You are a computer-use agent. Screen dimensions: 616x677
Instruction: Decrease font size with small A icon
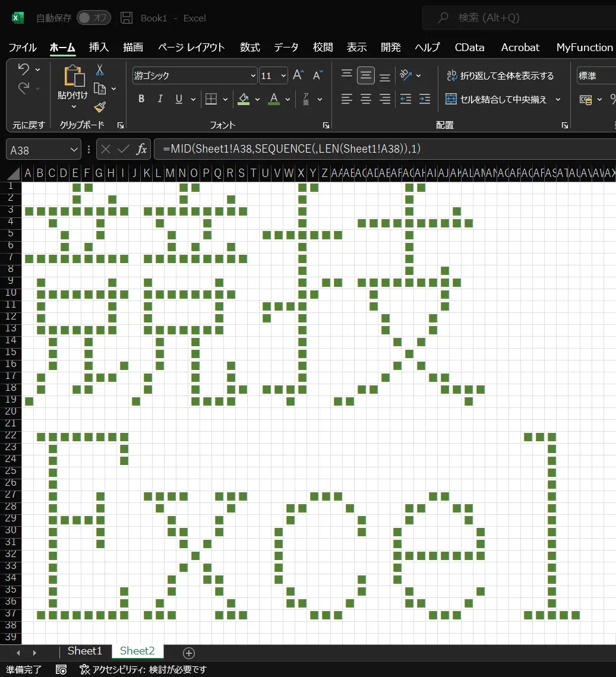point(317,75)
